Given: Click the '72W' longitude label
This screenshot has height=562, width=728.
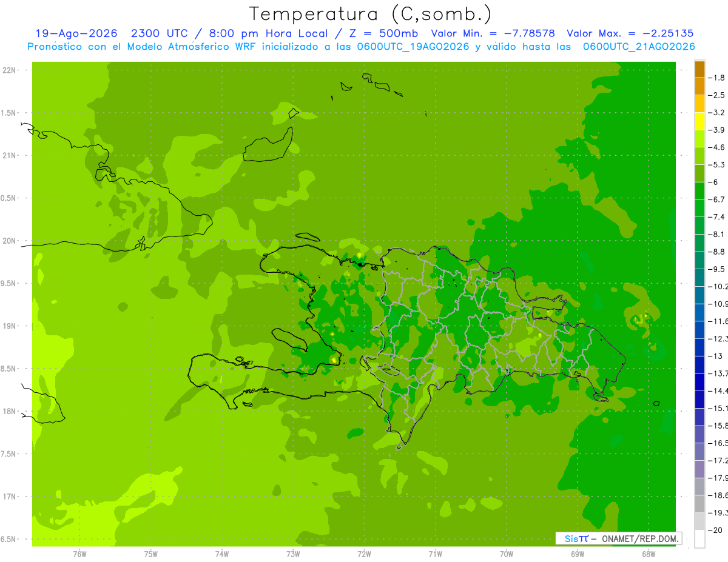Looking at the screenshot, I should point(364,554).
